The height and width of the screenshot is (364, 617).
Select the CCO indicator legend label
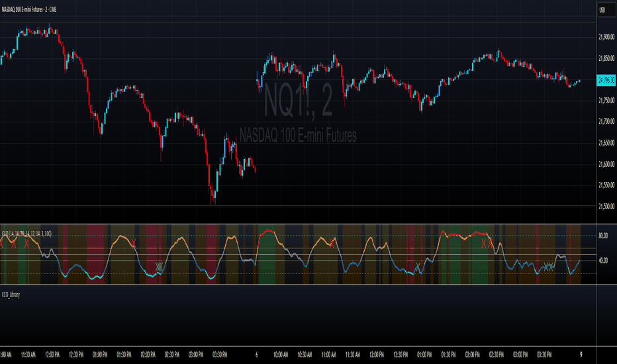tap(26, 234)
